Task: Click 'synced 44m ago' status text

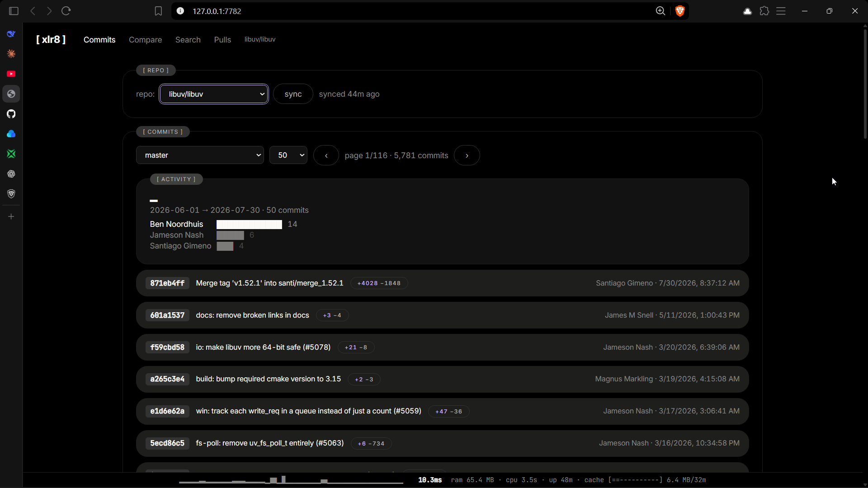Action: pos(349,94)
